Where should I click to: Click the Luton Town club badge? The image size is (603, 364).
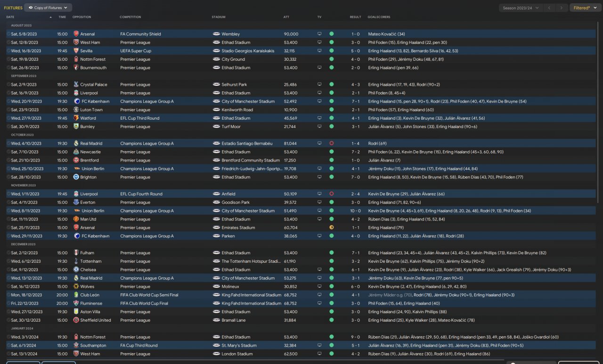click(76, 110)
